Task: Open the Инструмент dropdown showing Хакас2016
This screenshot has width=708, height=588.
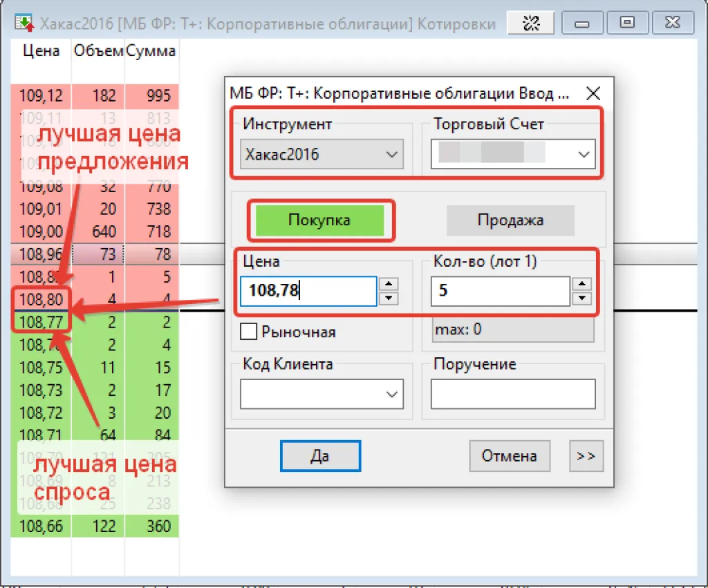Action: coord(322,154)
